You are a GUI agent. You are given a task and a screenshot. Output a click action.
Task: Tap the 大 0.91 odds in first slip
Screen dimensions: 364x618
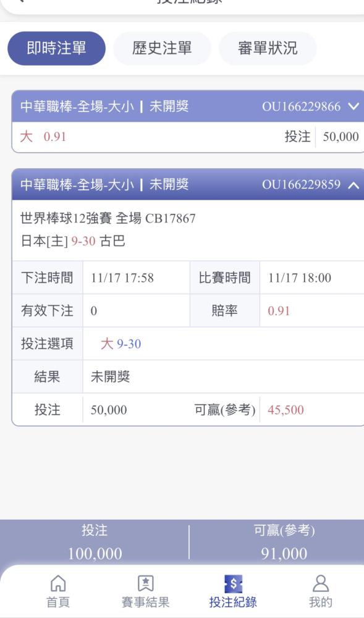(43, 137)
